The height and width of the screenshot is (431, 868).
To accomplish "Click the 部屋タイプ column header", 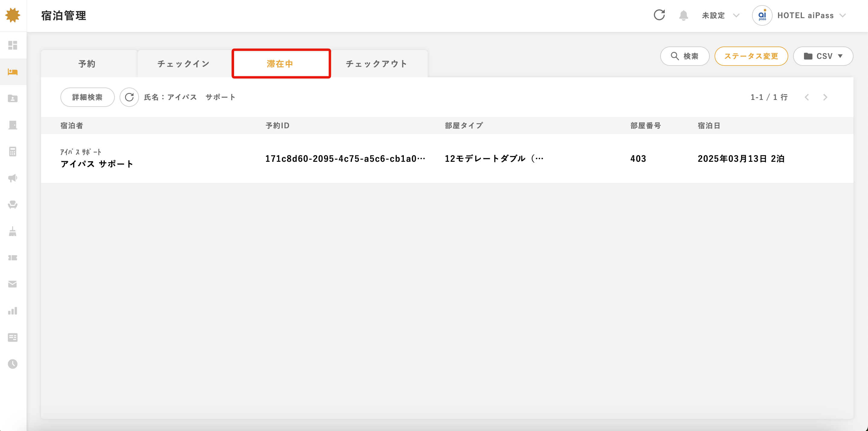I will pos(464,126).
